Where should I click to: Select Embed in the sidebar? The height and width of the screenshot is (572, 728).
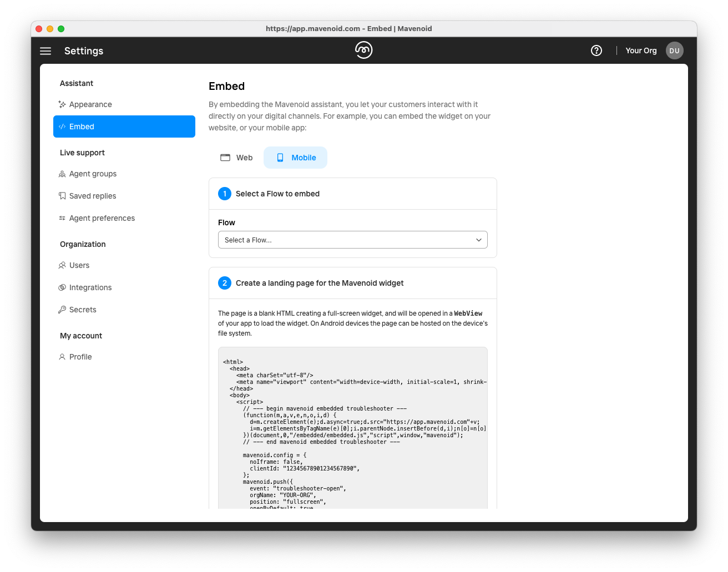[x=124, y=126]
